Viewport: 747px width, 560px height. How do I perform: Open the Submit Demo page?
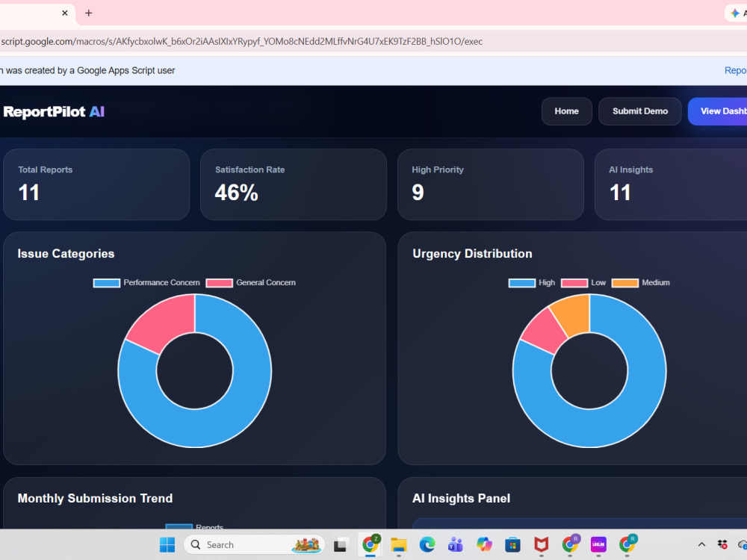640,111
